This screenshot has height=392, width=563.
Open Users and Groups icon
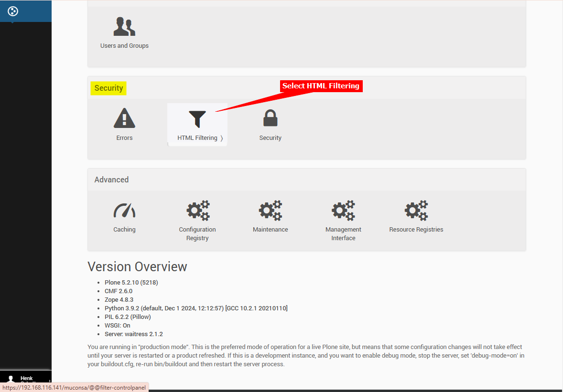click(124, 27)
